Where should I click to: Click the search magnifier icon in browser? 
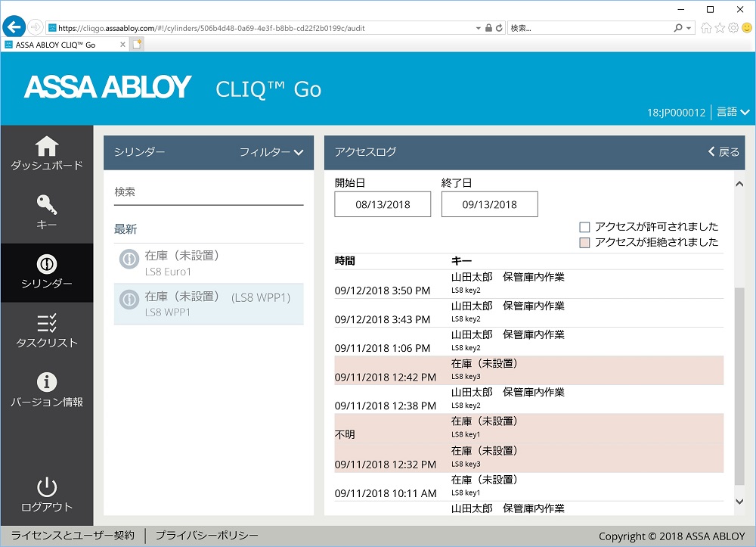click(678, 28)
